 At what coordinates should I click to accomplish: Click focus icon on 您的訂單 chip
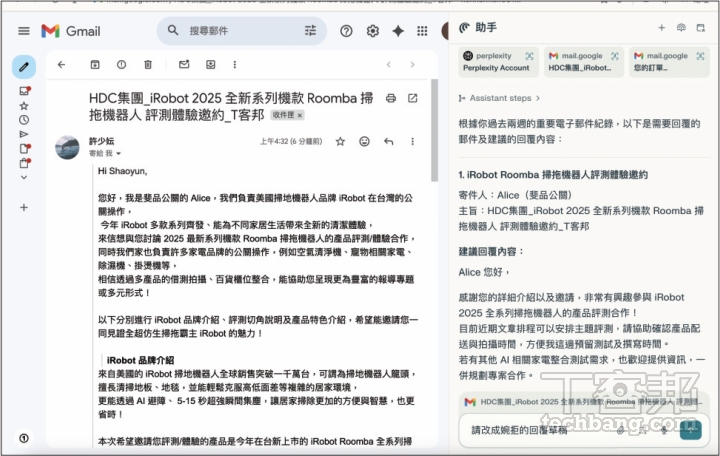pyautogui.click(x=700, y=56)
